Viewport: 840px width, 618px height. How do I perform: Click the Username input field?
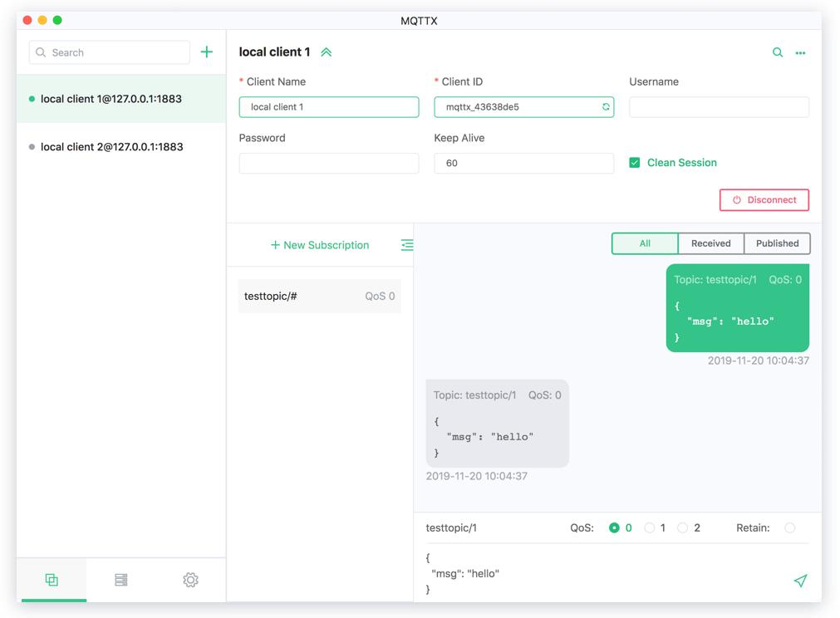coord(719,106)
